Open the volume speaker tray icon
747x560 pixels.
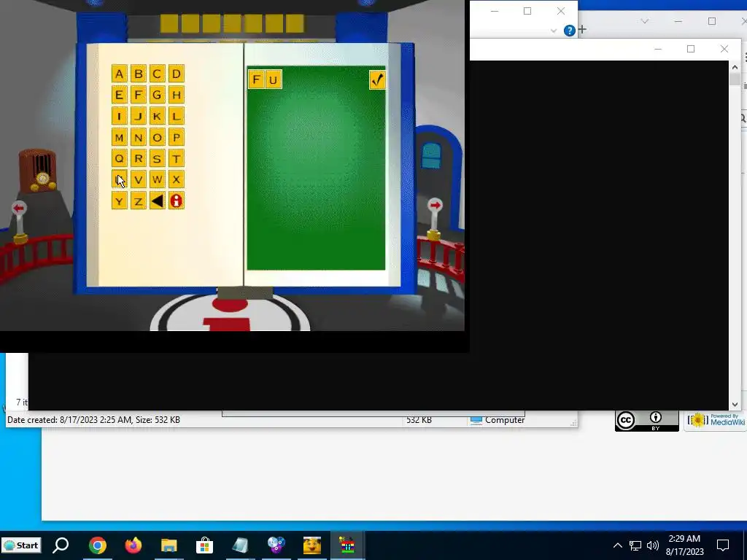(653, 545)
